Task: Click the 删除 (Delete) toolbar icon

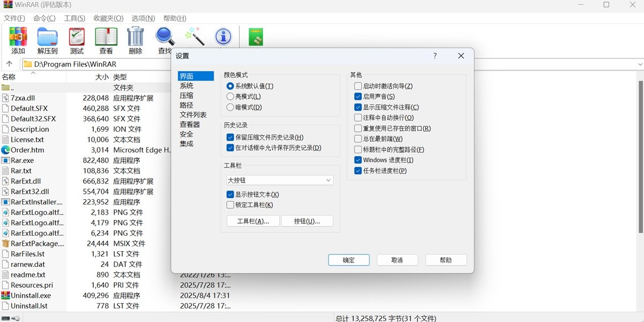Action: (x=135, y=38)
